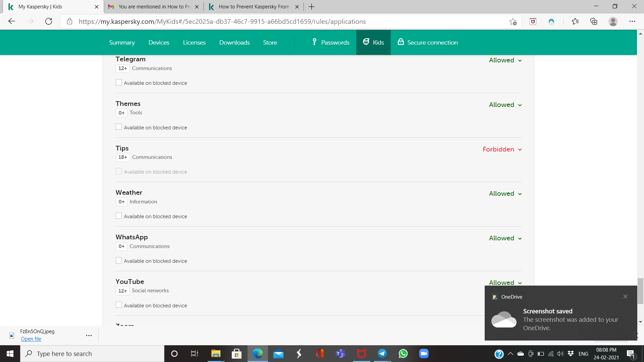Expand the Themes Allowed dropdown
This screenshot has width=644, height=362.
coord(505,105)
